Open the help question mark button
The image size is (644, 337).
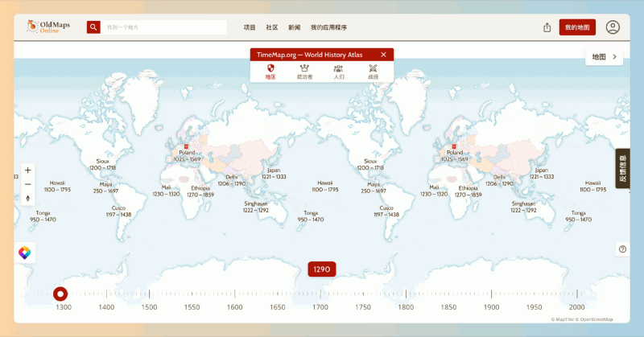click(622, 249)
